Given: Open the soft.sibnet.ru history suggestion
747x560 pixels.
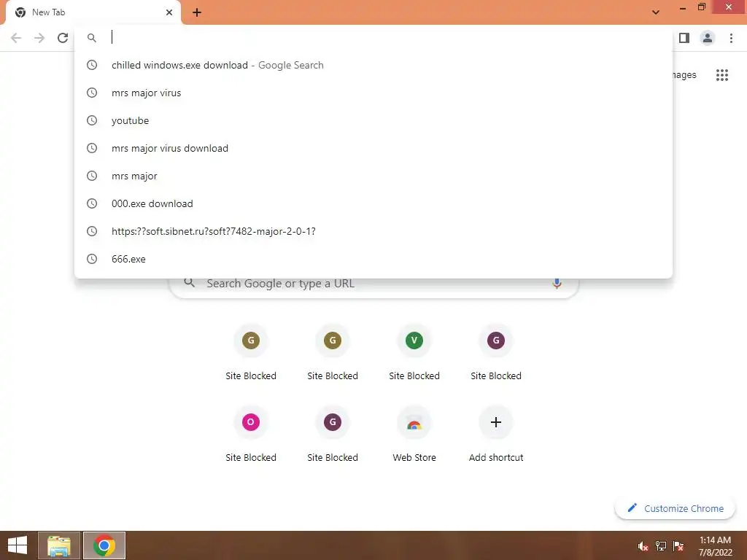Looking at the screenshot, I should point(373,231).
